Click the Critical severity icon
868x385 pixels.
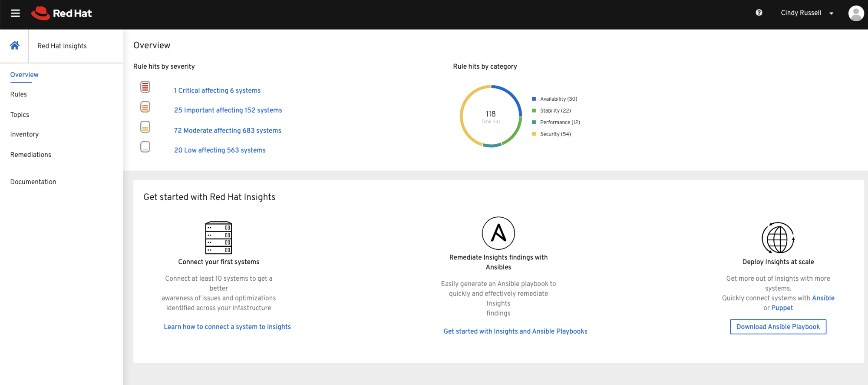click(x=145, y=87)
